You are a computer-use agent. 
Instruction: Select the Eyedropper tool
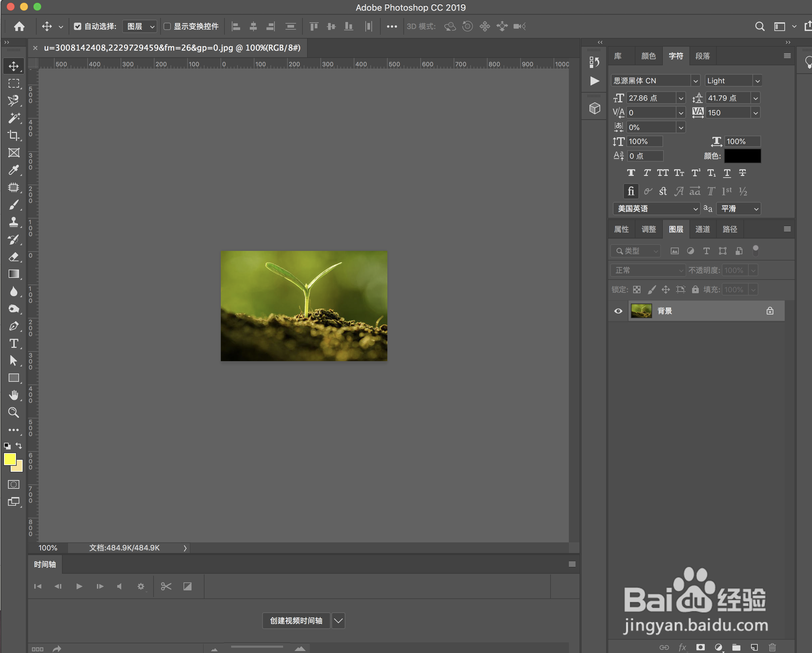click(x=14, y=170)
